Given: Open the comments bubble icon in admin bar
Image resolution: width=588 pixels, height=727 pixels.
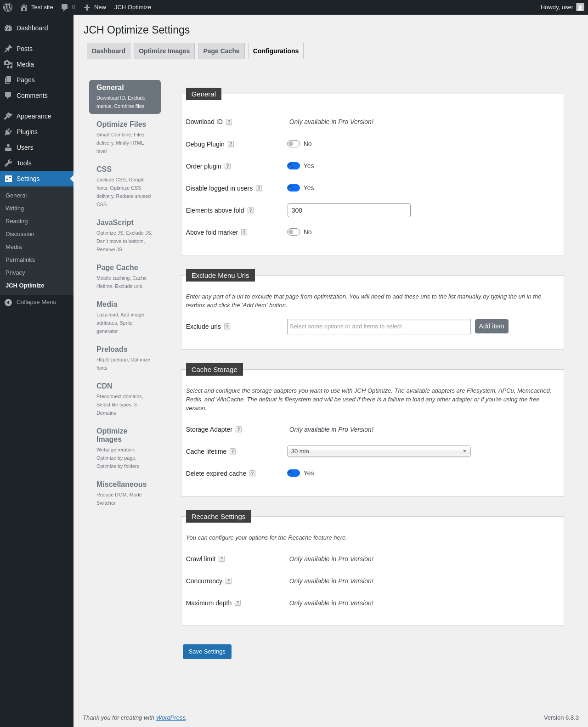Looking at the screenshot, I should (x=64, y=7).
